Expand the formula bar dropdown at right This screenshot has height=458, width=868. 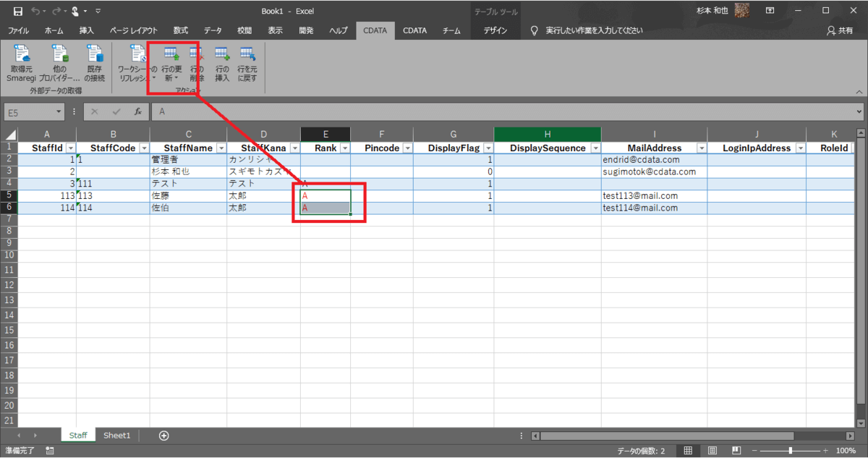click(x=859, y=112)
